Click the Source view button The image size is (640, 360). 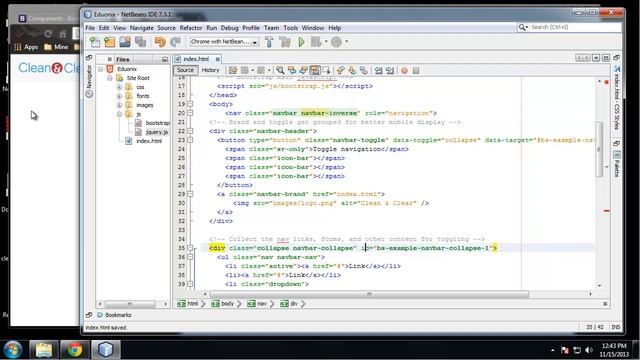pos(185,70)
